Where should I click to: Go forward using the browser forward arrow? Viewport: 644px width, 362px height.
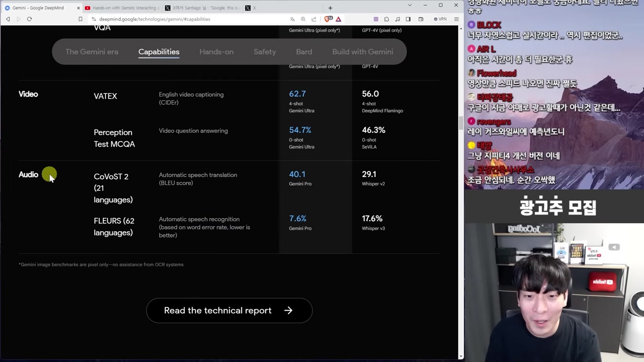19,19
